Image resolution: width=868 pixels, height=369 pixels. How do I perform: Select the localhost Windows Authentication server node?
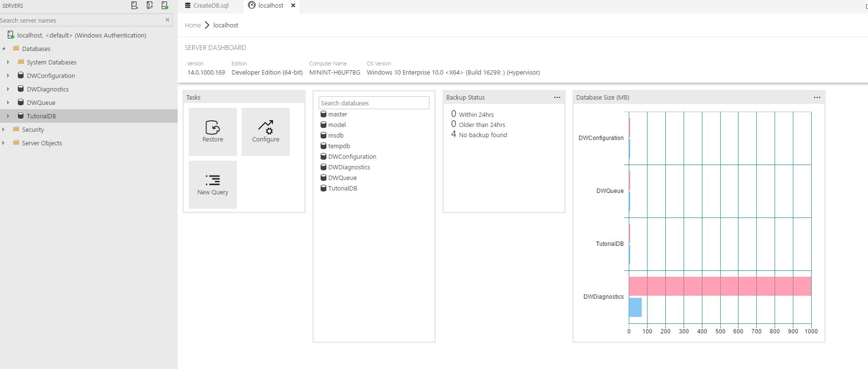[81, 35]
